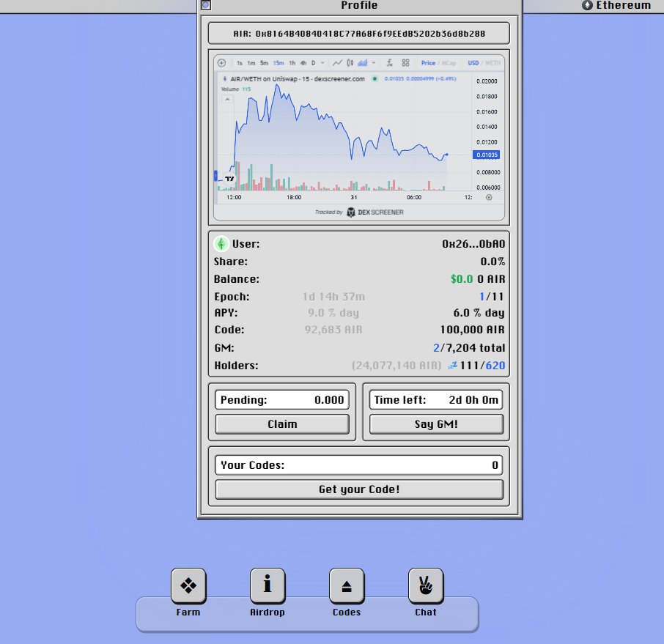Click the green Ethereum user avatar icon

pos(221,244)
